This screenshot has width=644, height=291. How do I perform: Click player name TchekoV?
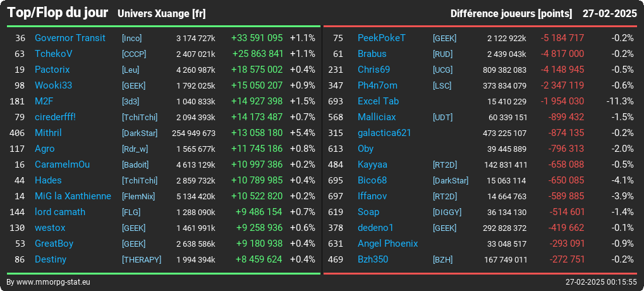(x=54, y=54)
